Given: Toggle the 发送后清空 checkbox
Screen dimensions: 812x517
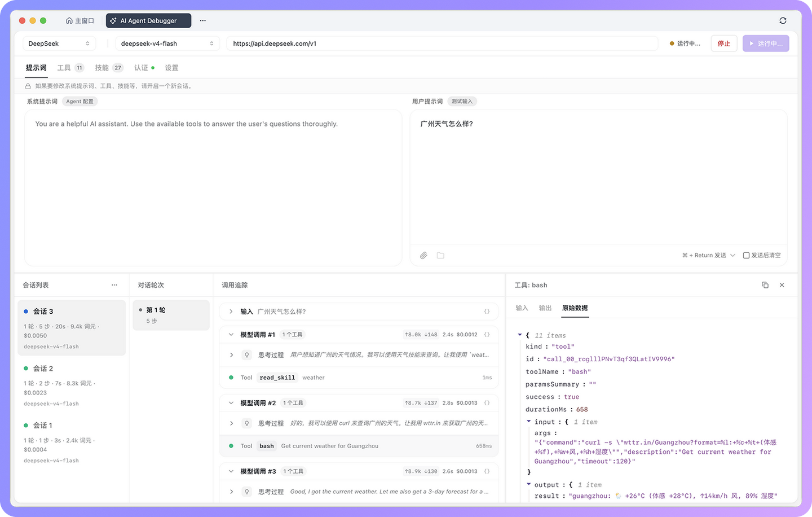Looking at the screenshot, I should [x=746, y=256].
